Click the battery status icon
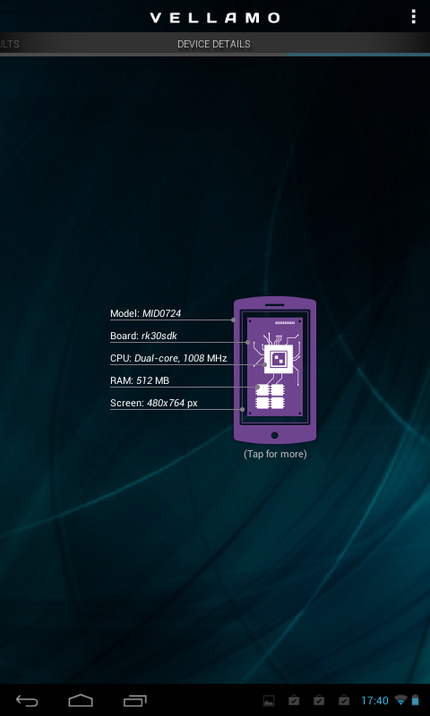Viewport: 430px width, 716px height. tap(415, 700)
